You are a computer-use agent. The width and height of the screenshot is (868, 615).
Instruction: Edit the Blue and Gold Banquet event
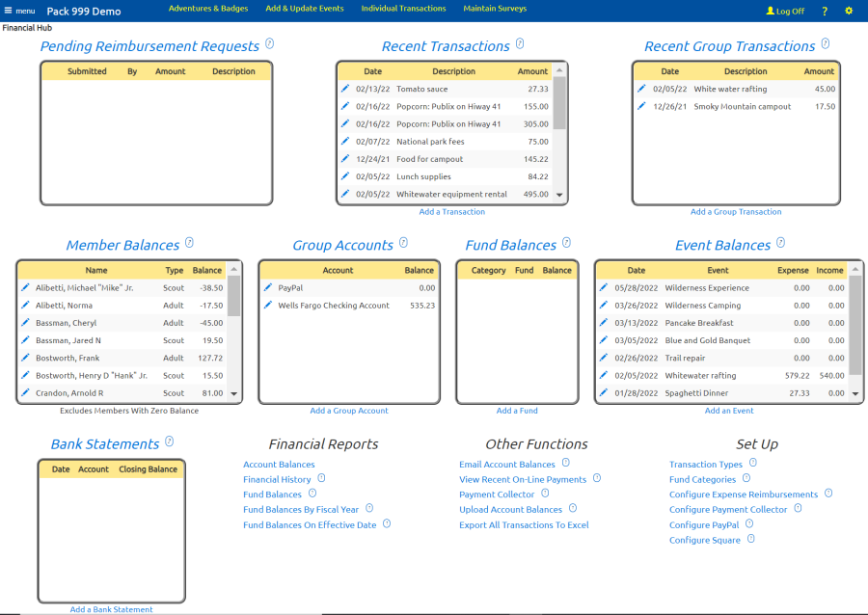click(604, 340)
